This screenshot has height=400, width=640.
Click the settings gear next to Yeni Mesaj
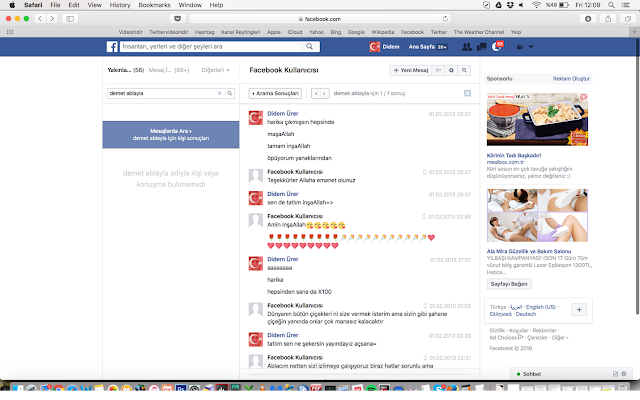(451, 70)
